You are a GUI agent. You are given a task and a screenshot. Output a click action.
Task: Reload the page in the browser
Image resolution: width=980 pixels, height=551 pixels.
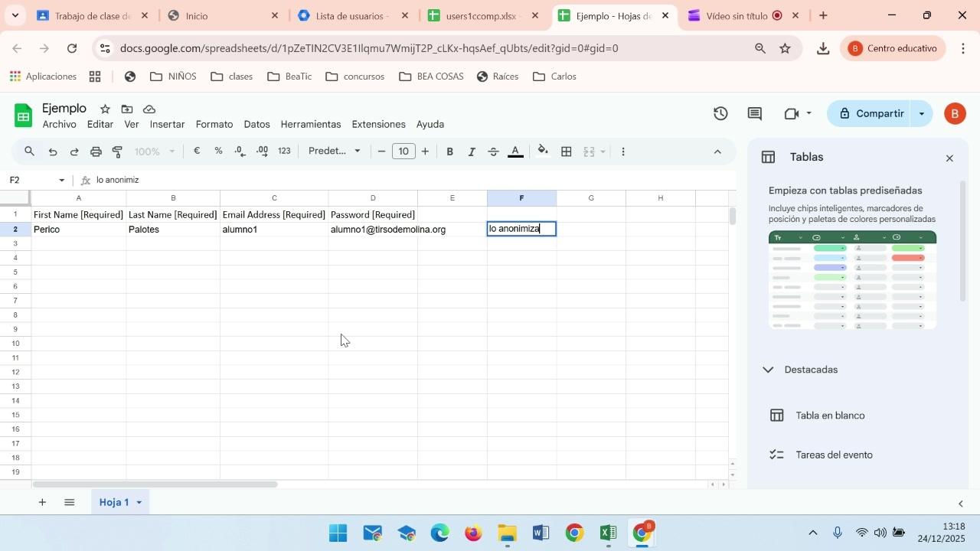[72, 48]
